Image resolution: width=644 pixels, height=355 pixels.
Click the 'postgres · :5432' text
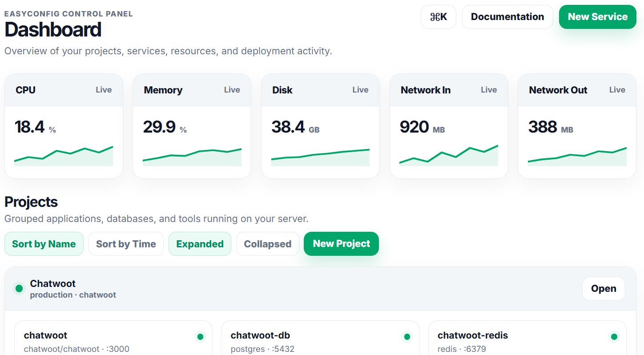coord(262,349)
